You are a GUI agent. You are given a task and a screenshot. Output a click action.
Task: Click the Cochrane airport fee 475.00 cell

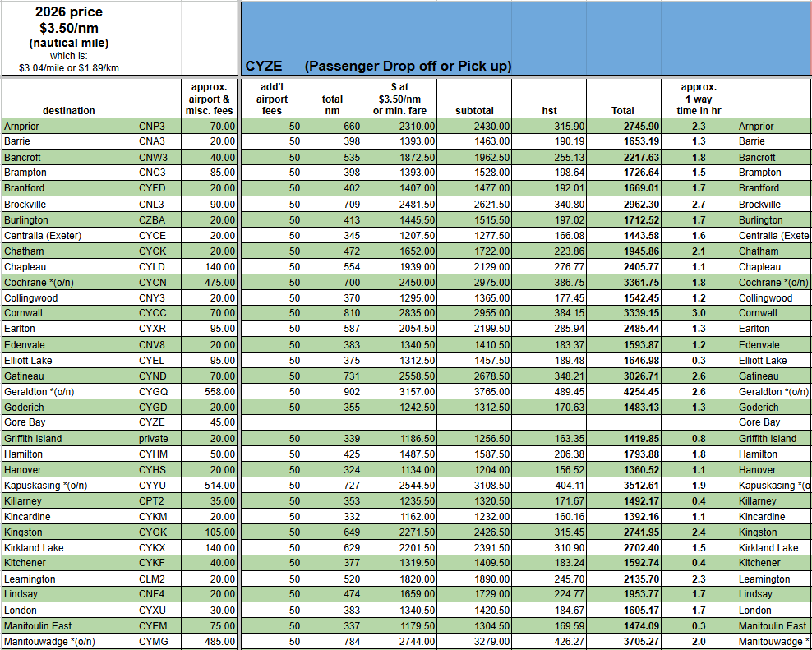(210, 283)
